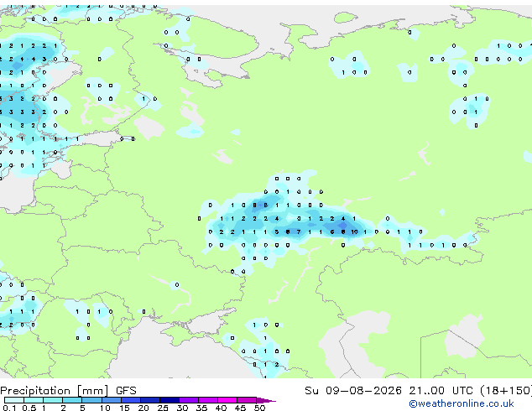Pick the 1–2 mm legend swatch

point(53,400)
